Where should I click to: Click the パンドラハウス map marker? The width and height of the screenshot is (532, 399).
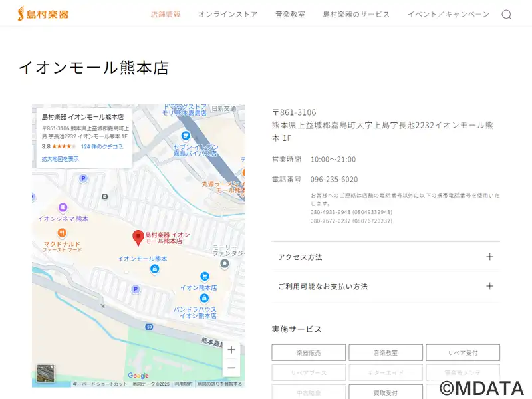(x=204, y=298)
